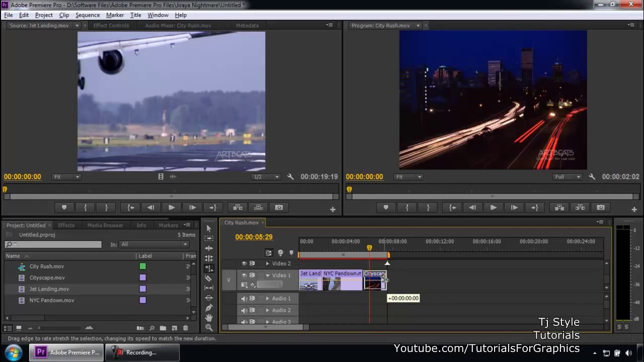Select the Ripple Edit tool
This screenshot has height=362, width=644.
click(209, 248)
